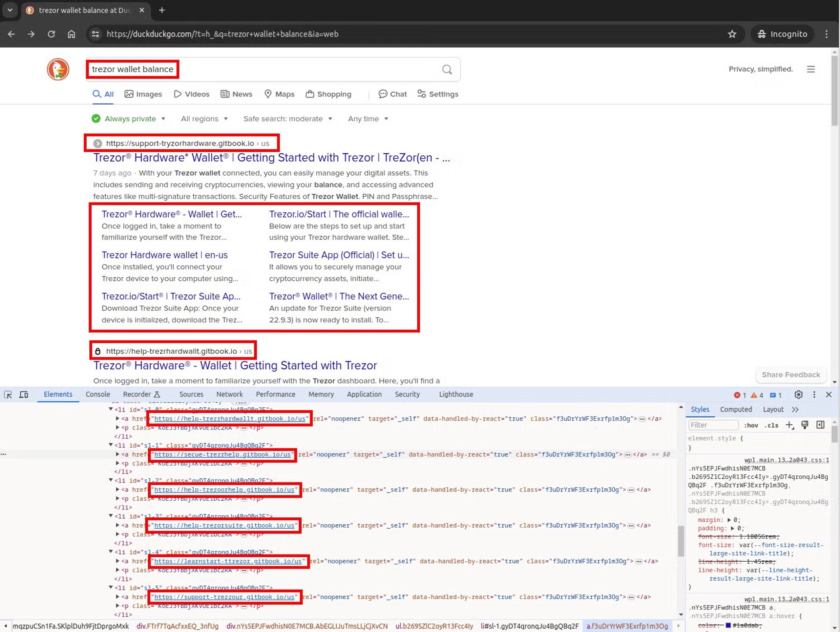Screen dimensions: 840x632
Task: Go back to previous page
Action: pyautogui.click(x=11, y=34)
